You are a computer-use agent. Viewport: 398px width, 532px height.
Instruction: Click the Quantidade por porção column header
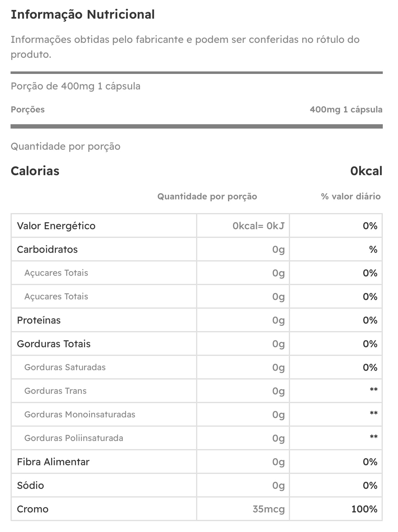pyautogui.click(x=207, y=196)
